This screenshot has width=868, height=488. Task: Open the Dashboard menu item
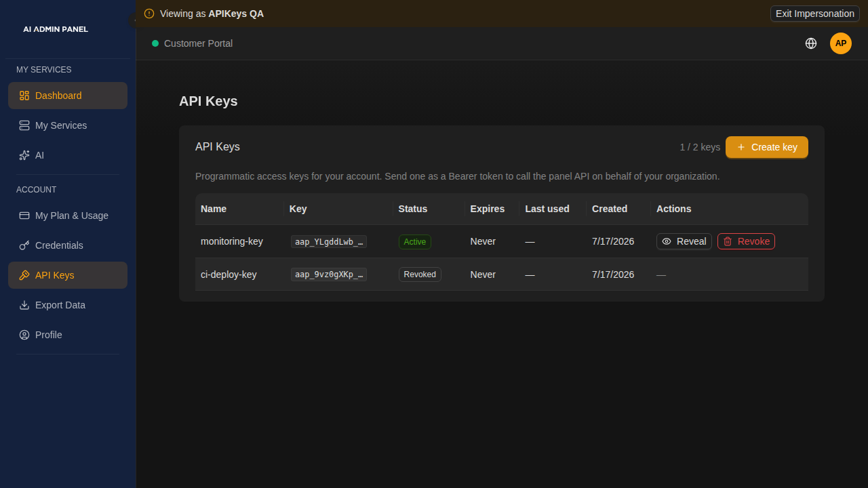pos(68,96)
